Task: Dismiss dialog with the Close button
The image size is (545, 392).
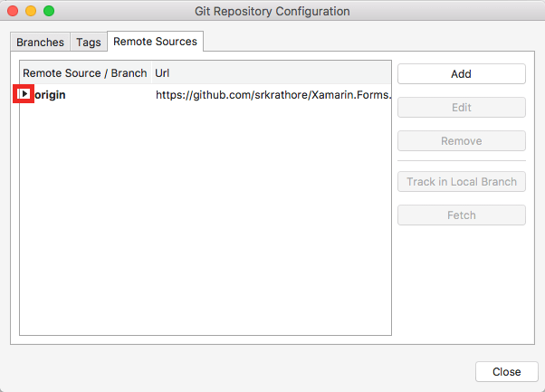Action: coord(506,372)
